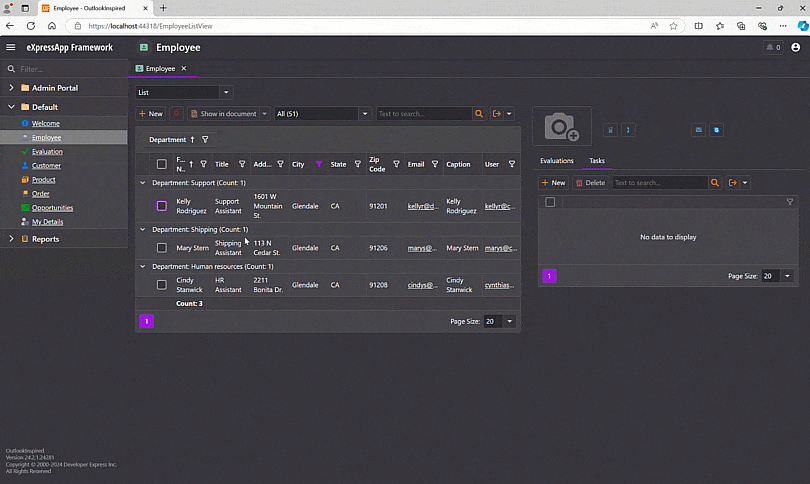Click the Delete button in the Tasks panel

click(x=590, y=183)
